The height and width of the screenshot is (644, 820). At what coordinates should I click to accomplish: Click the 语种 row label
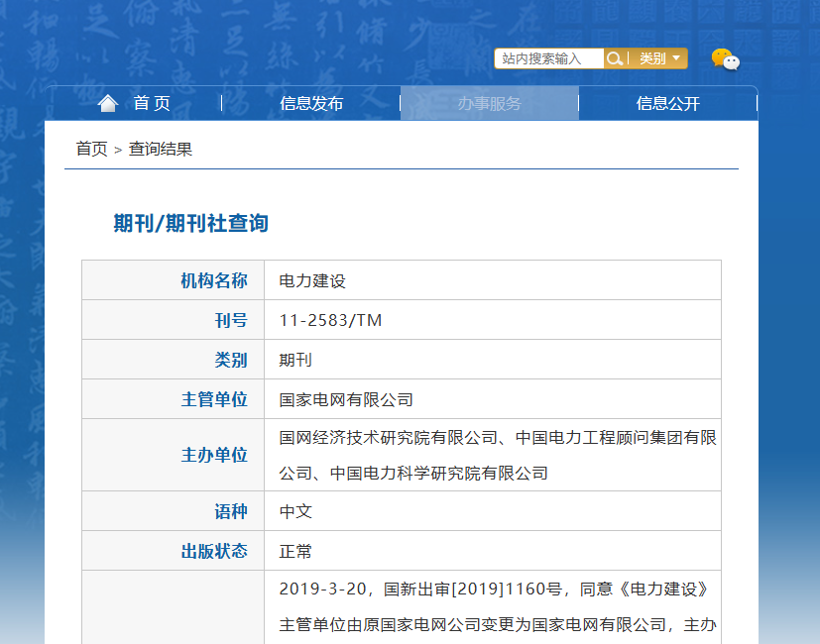231,511
